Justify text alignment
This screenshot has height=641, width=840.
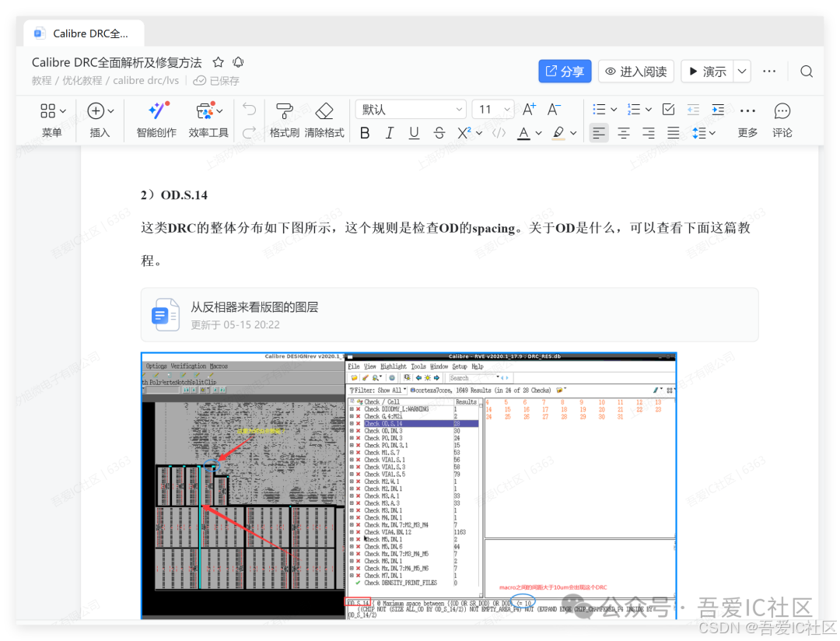(674, 133)
